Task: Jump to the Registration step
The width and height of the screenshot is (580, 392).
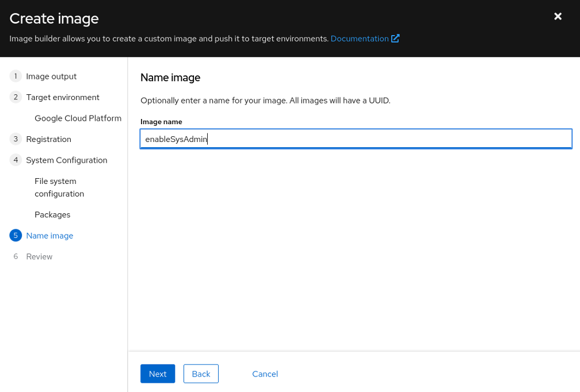Action: [49, 139]
